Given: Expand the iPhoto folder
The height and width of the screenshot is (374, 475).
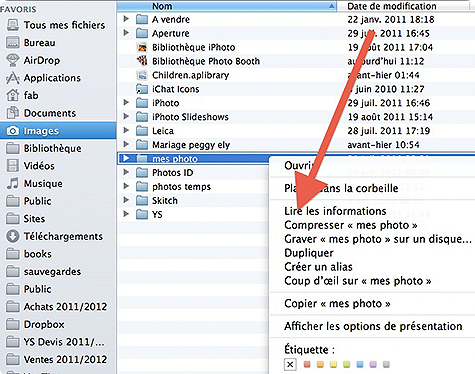Looking at the screenshot, I should [x=126, y=103].
